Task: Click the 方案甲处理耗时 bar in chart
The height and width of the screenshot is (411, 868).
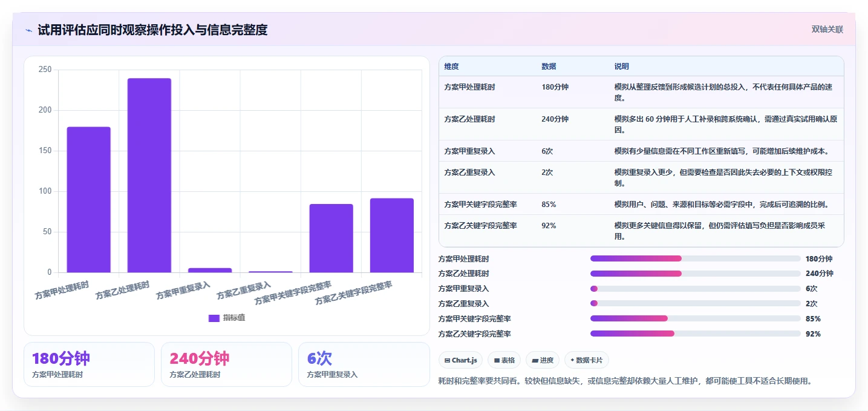Action: click(x=89, y=200)
